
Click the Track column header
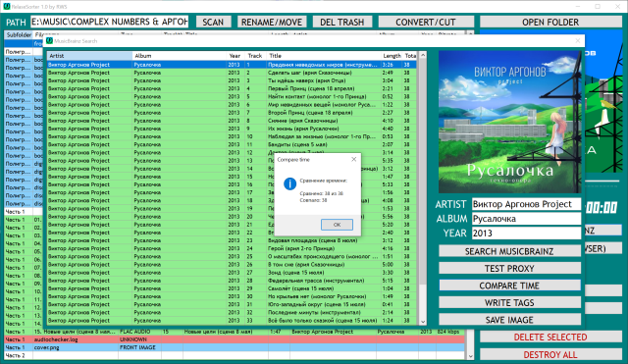click(x=255, y=56)
